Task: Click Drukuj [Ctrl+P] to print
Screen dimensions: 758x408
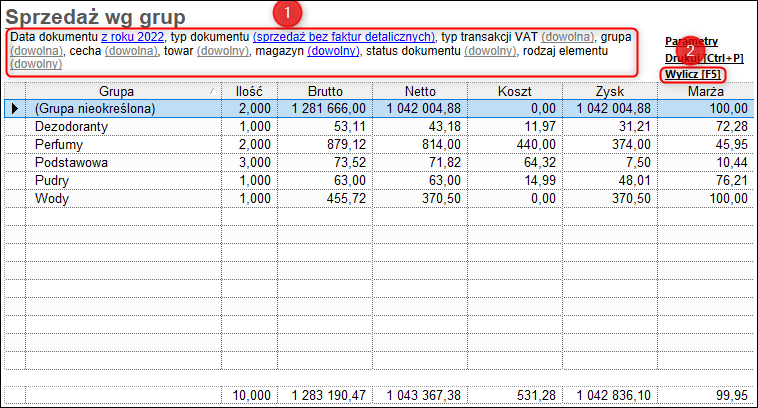Action: click(x=704, y=58)
